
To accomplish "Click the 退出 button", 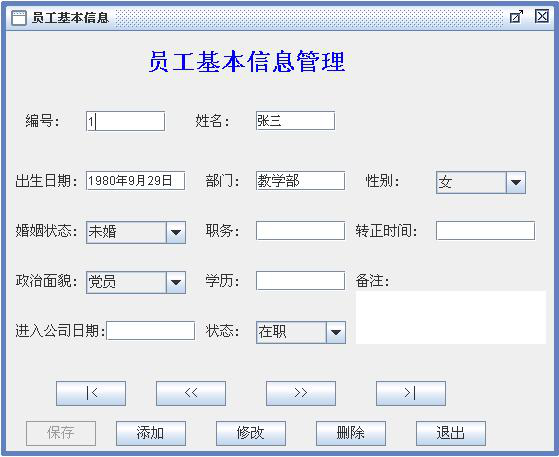I will 451,433.
